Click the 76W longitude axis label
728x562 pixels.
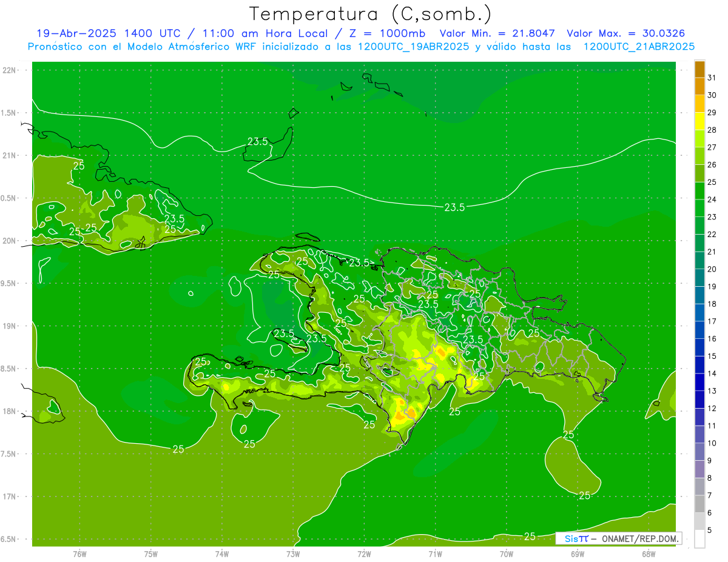pos(79,554)
